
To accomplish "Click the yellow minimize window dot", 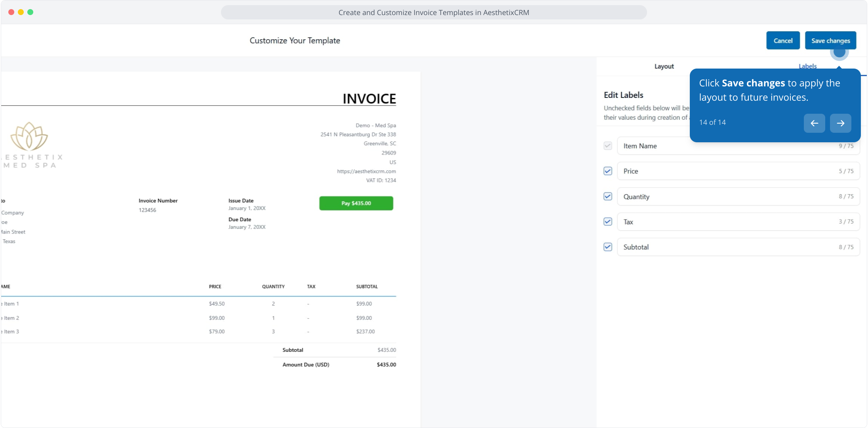I will [x=21, y=12].
